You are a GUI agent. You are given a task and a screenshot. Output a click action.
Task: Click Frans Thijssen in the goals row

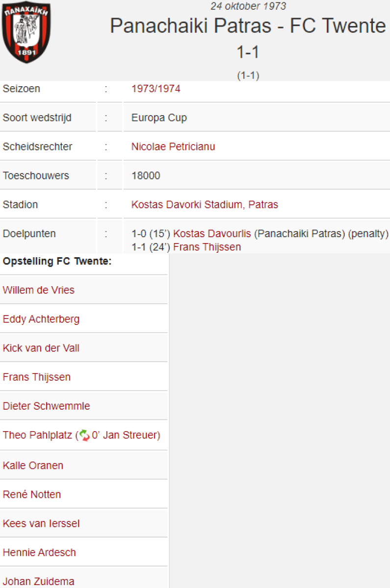coord(207,247)
